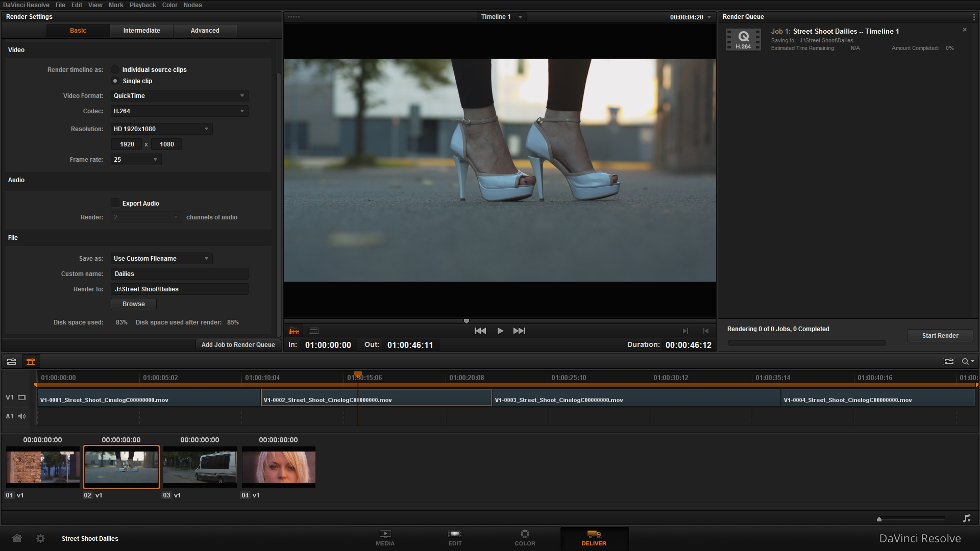Select clip 03 van thumbnail
The height and width of the screenshot is (551, 980).
200,467
